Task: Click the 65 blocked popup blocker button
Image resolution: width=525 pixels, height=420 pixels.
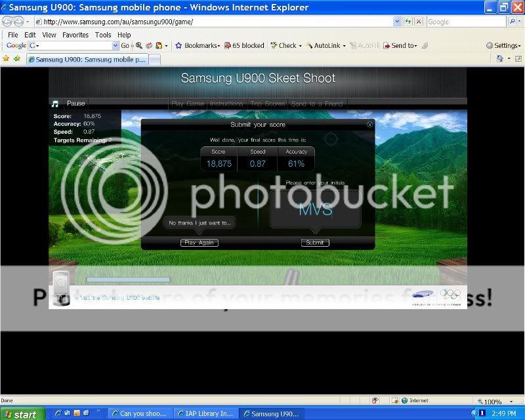Action: coord(244,45)
